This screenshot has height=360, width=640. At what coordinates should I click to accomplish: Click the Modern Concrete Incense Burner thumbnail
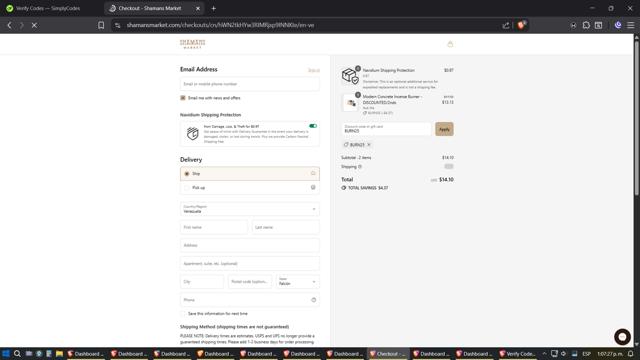[x=351, y=103]
